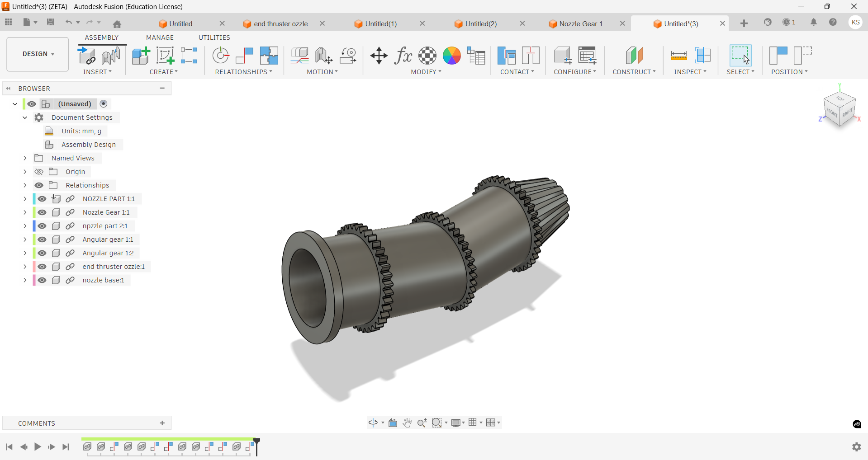Click the timeline end marker

coord(256,446)
